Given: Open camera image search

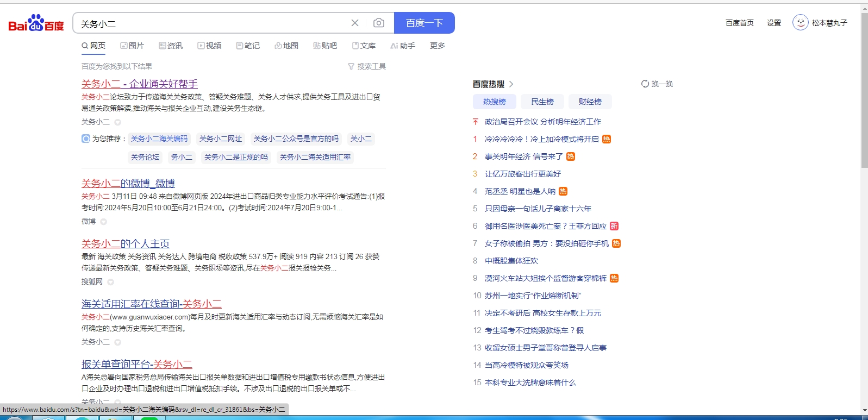Looking at the screenshot, I should [379, 23].
